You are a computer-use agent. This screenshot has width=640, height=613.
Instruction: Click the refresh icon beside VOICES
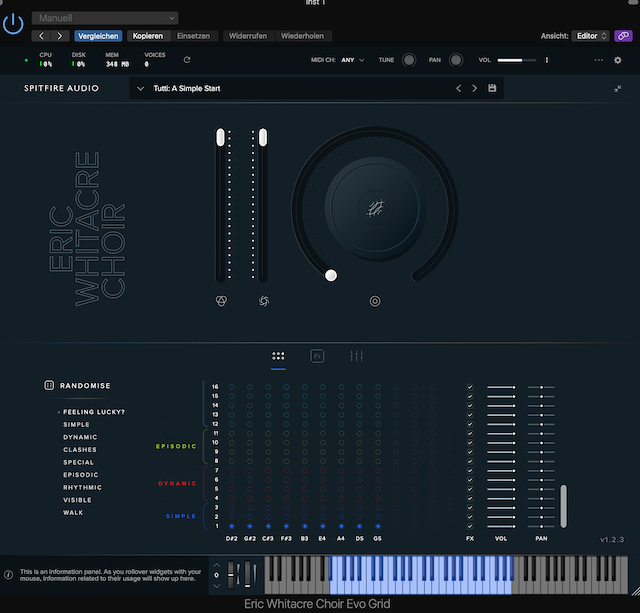point(187,60)
